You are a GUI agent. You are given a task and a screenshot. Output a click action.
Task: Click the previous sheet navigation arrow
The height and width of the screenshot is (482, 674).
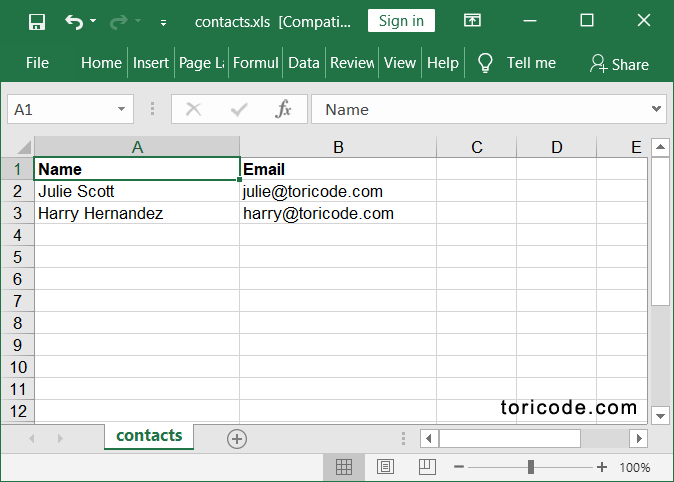32,438
